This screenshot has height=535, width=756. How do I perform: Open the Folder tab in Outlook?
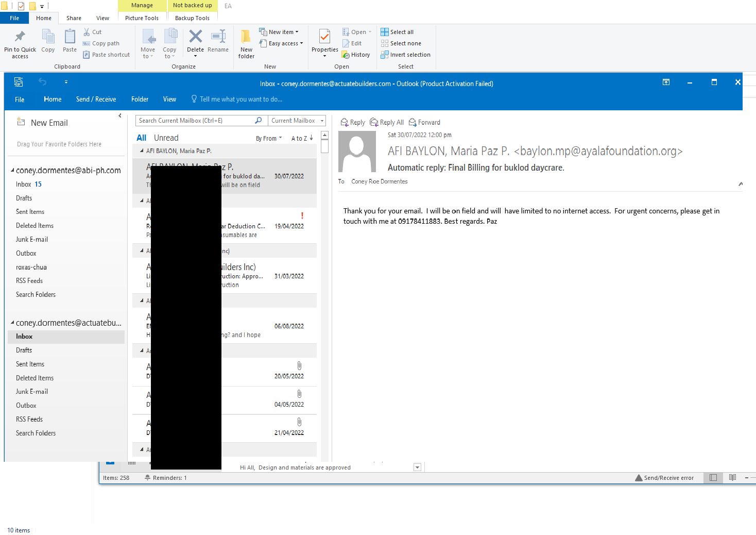pyautogui.click(x=140, y=99)
